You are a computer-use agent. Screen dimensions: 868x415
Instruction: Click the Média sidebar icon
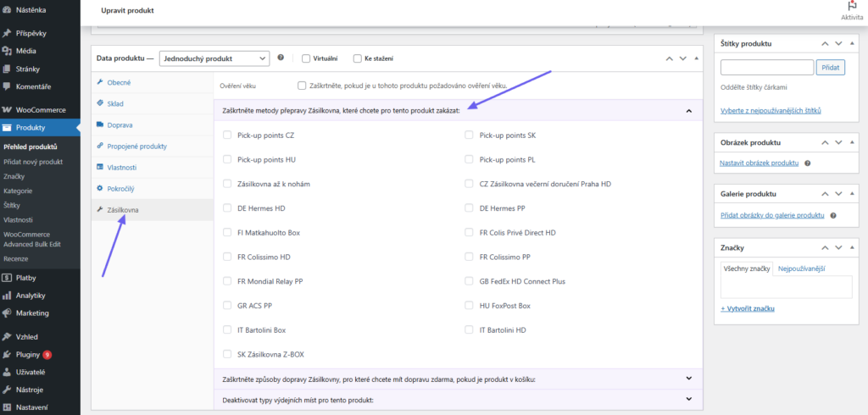[x=7, y=51]
